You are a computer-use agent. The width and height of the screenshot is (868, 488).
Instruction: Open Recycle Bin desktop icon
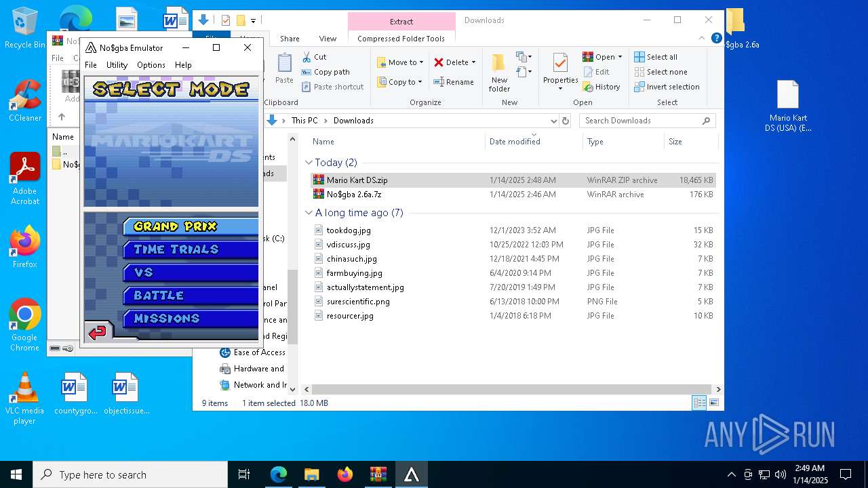pyautogui.click(x=24, y=28)
